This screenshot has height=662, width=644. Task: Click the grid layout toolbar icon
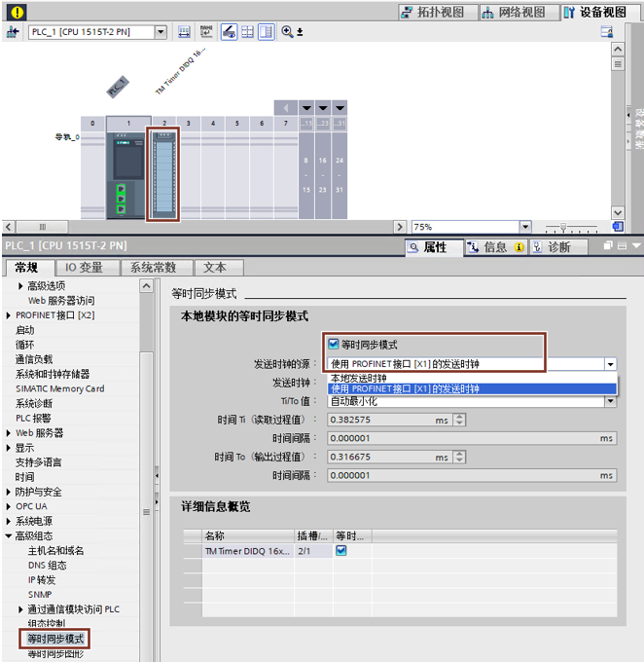[247, 32]
